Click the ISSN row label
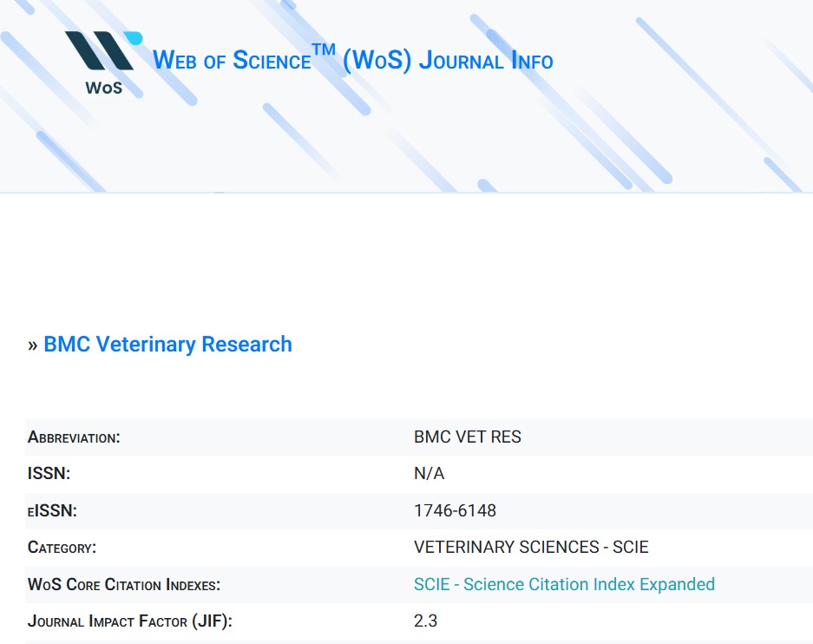Image resolution: width=813 pixels, height=644 pixels. (49, 474)
